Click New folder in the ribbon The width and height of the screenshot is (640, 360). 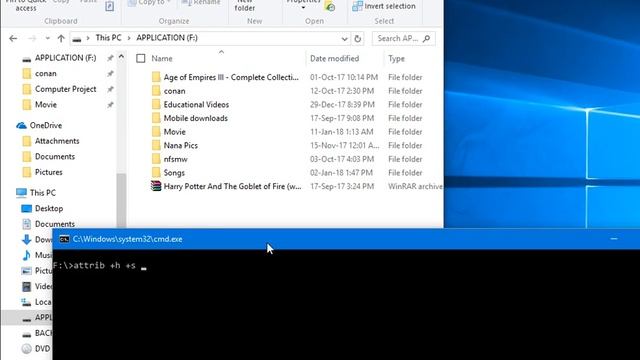(245, 5)
